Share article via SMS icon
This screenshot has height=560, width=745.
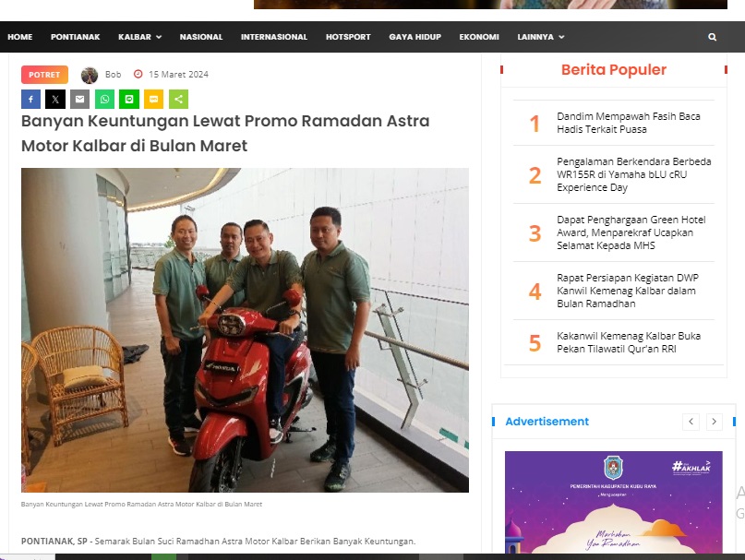click(x=154, y=100)
